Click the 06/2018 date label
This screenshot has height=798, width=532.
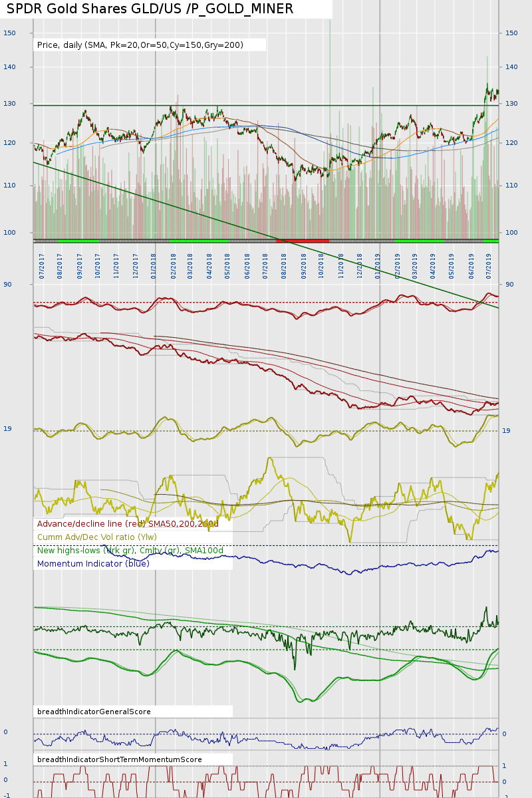point(247,265)
